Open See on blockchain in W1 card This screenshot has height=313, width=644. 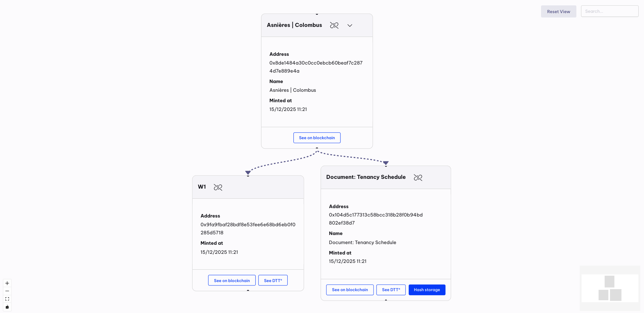pos(232,280)
